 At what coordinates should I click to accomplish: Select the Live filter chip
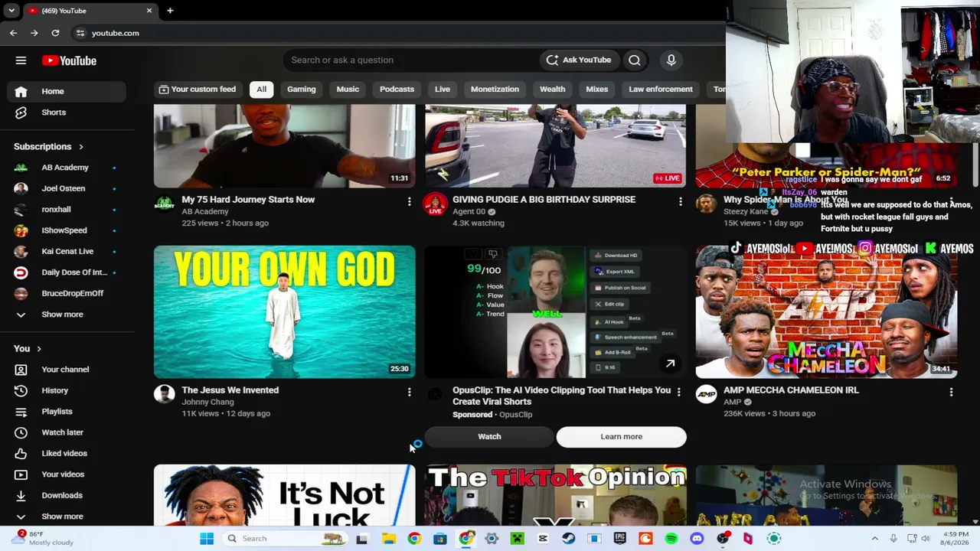pyautogui.click(x=443, y=90)
